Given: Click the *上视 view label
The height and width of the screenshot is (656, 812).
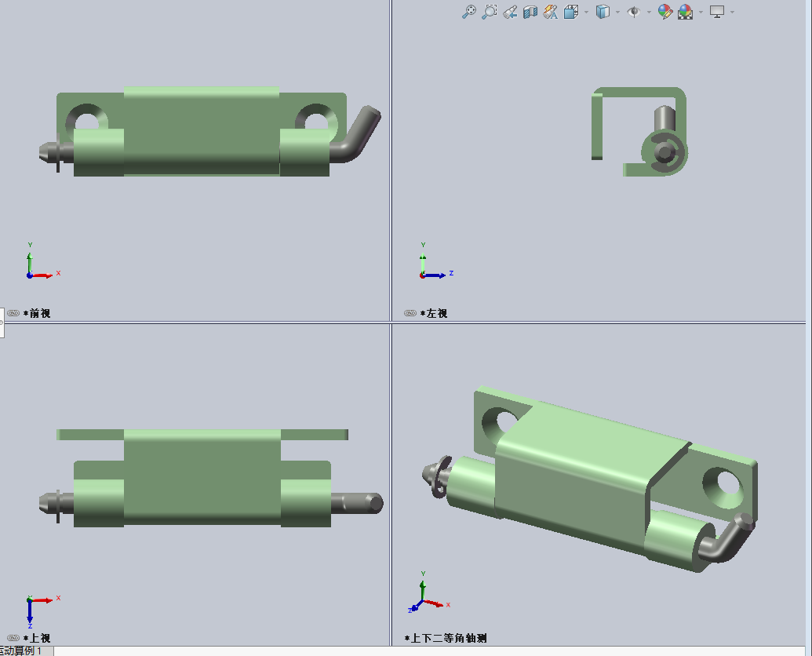Looking at the screenshot, I should (x=37, y=638).
